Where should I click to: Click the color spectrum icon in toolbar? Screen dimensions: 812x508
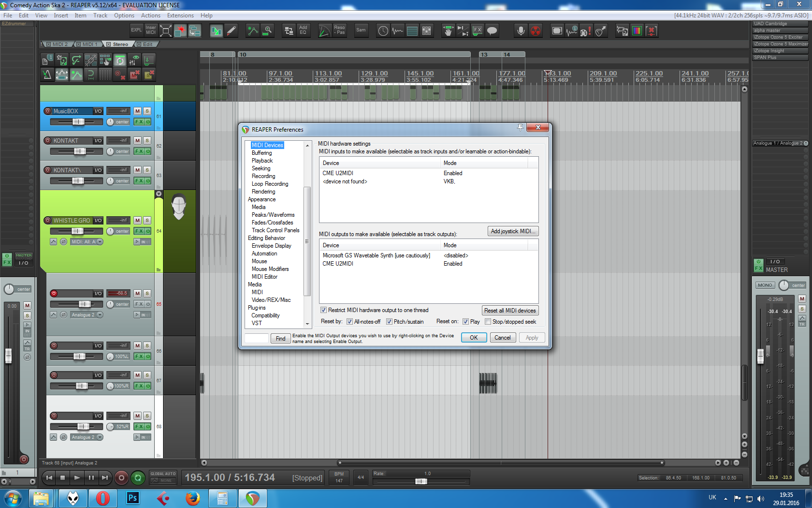(637, 30)
